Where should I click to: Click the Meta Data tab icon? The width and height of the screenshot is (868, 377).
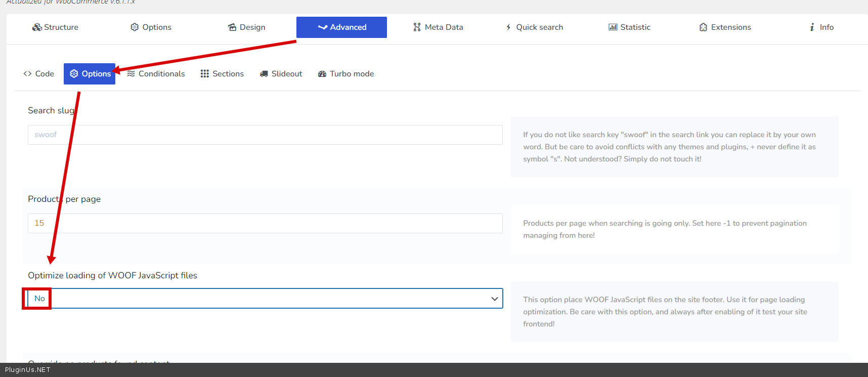pos(417,27)
